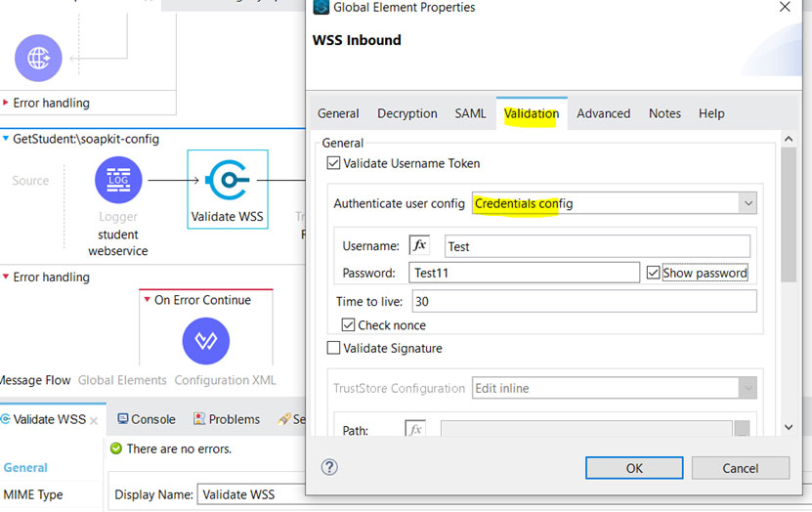The width and height of the screenshot is (812, 512).
Task: Uncheck Validate Username Token
Action: (x=333, y=163)
